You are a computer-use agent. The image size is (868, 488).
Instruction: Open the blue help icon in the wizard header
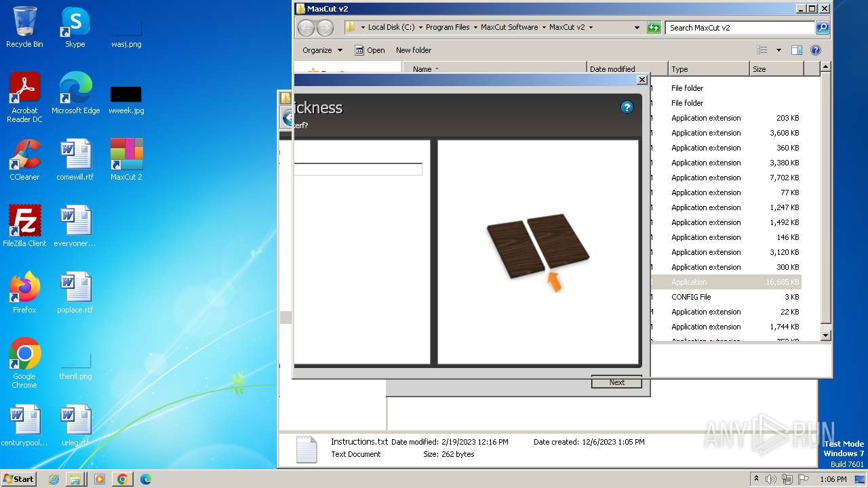tap(627, 107)
